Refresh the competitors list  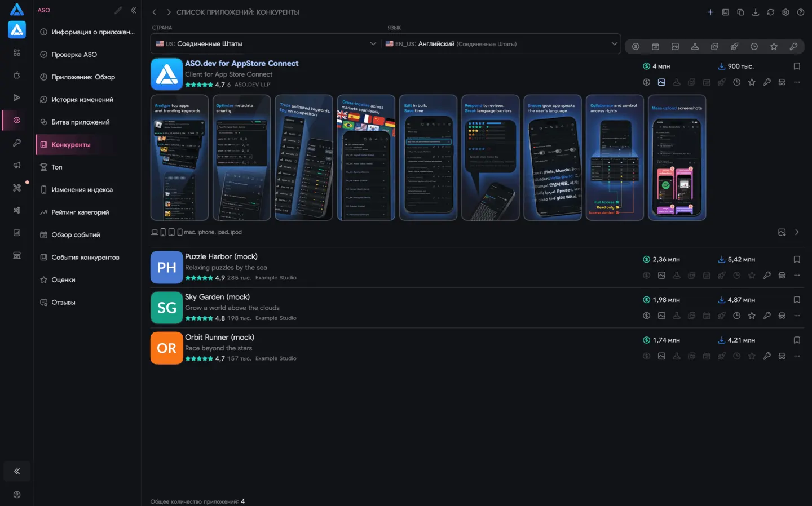click(770, 12)
